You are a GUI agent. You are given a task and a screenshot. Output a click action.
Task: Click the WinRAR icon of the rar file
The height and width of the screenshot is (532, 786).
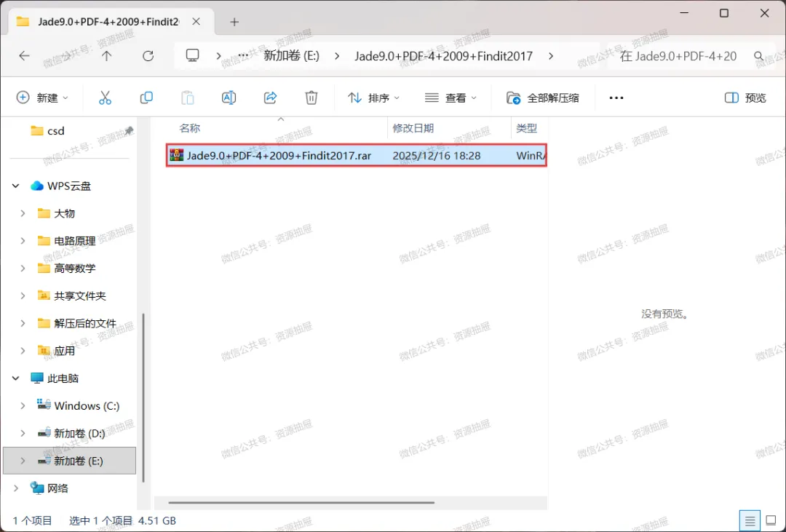coord(176,156)
